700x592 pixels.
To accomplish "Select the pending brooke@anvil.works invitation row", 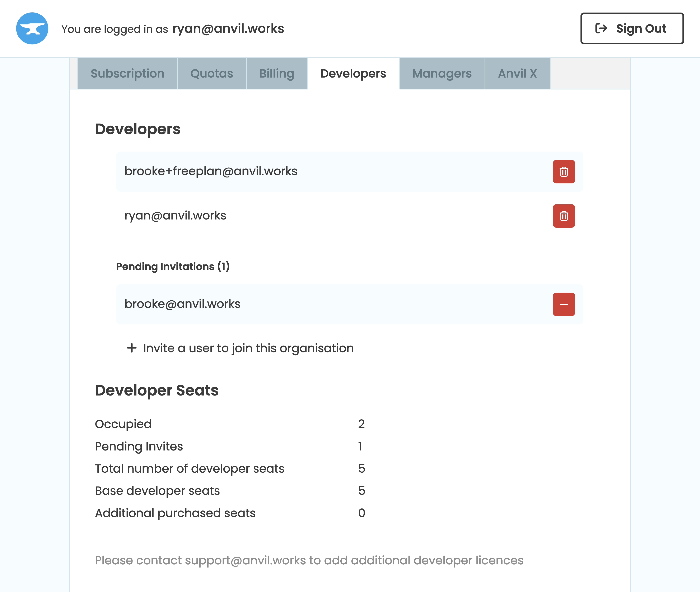I will point(182,304).
